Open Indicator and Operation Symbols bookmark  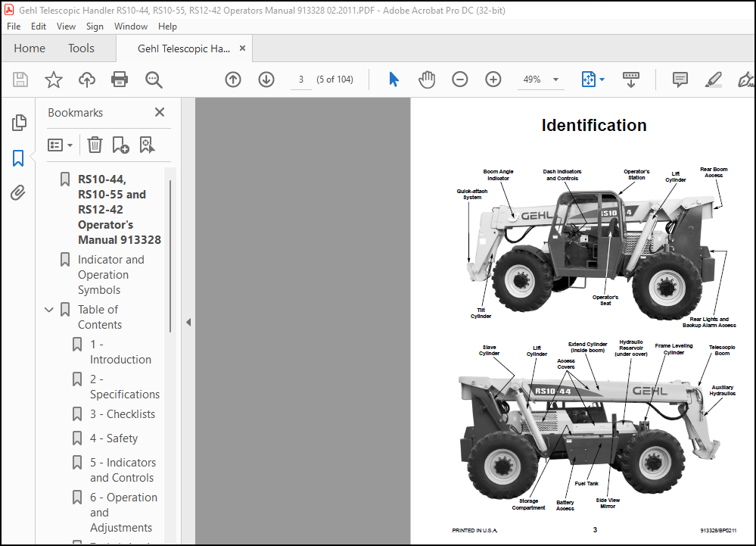point(111,275)
